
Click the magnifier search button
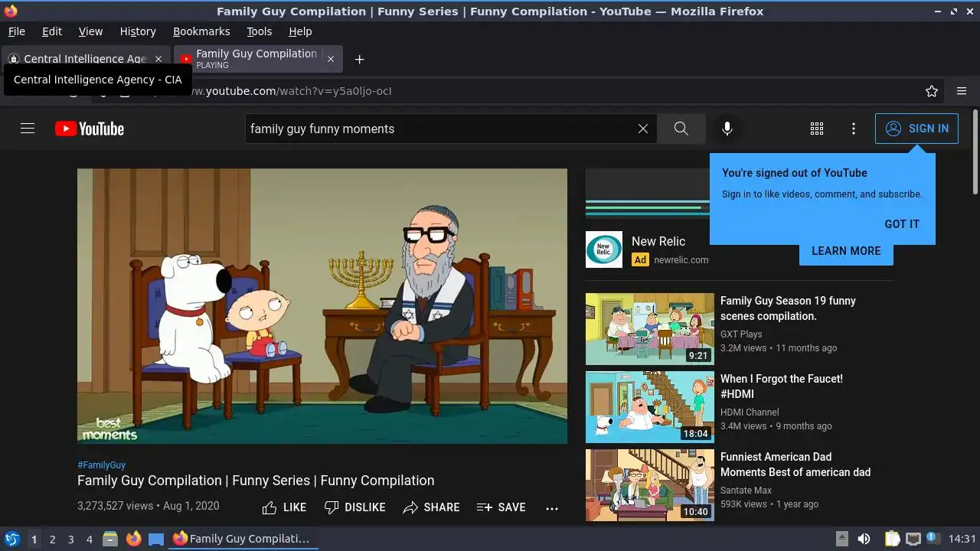[681, 129]
